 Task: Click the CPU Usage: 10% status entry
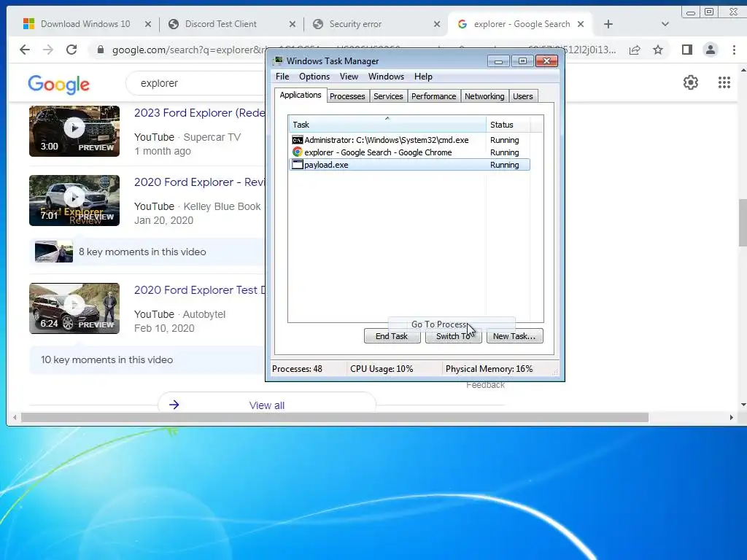click(382, 369)
